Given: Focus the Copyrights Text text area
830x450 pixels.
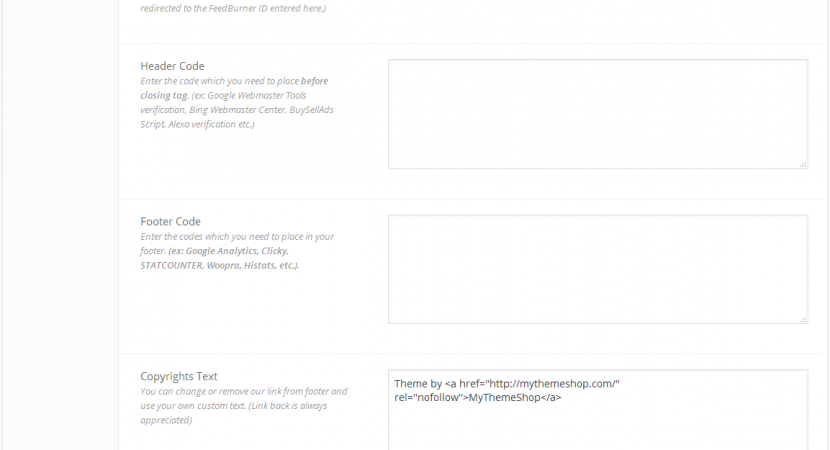Looking at the screenshot, I should [x=598, y=410].
